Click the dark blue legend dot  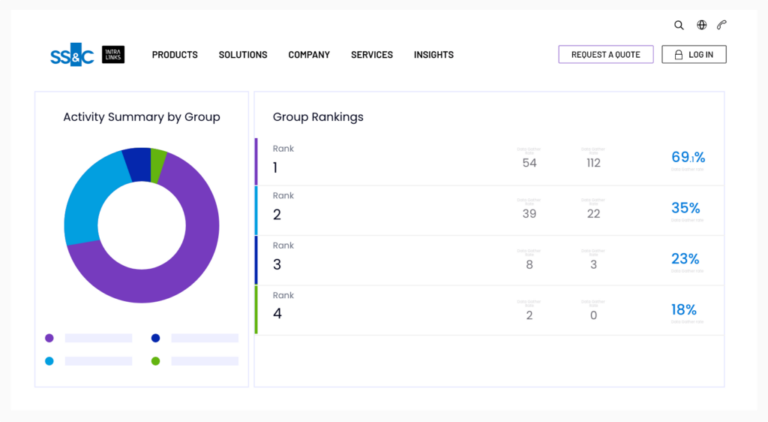pos(155,338)
